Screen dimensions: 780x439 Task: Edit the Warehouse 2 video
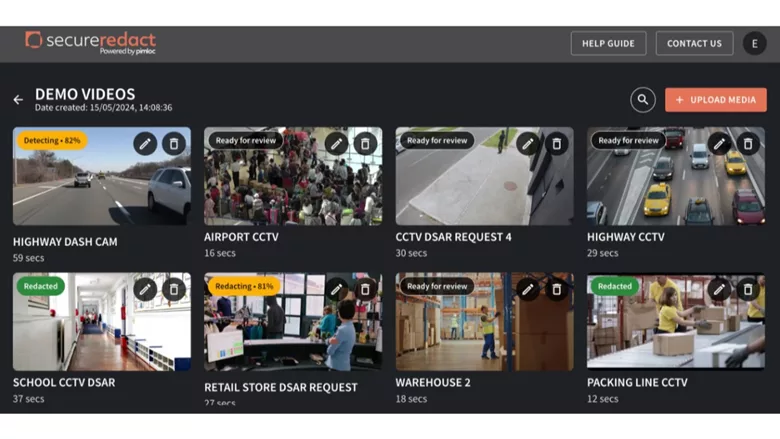pos(528,289)
